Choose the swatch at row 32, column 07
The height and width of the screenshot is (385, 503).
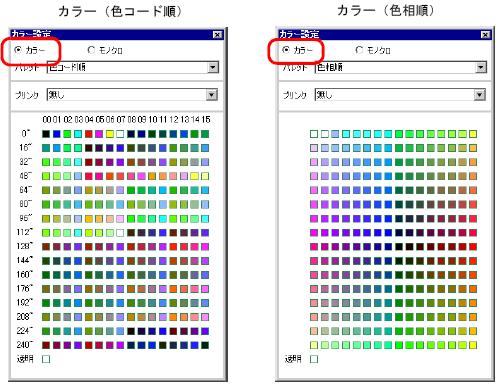pyautogui.click(x=120, y=162)
